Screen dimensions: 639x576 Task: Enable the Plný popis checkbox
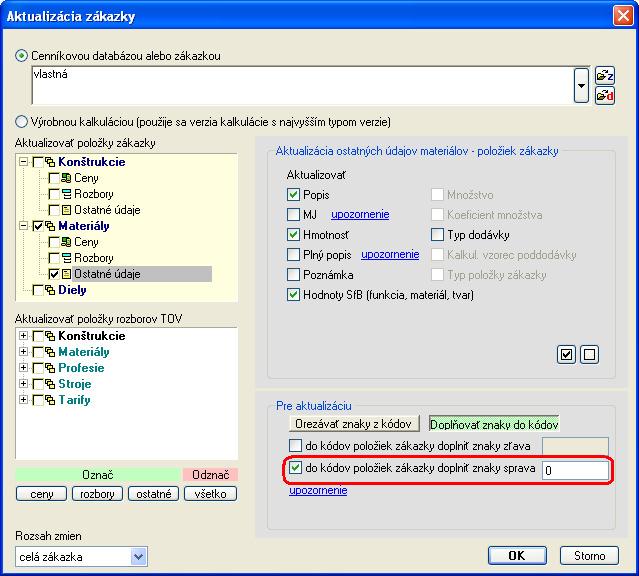pyautogui.click(x=293, y=254)
